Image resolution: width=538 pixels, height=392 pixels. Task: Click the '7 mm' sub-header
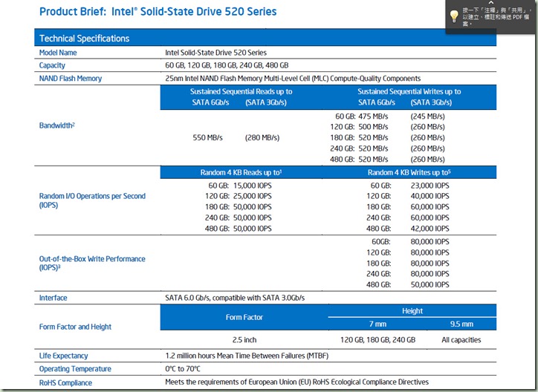tap(377, 324)
